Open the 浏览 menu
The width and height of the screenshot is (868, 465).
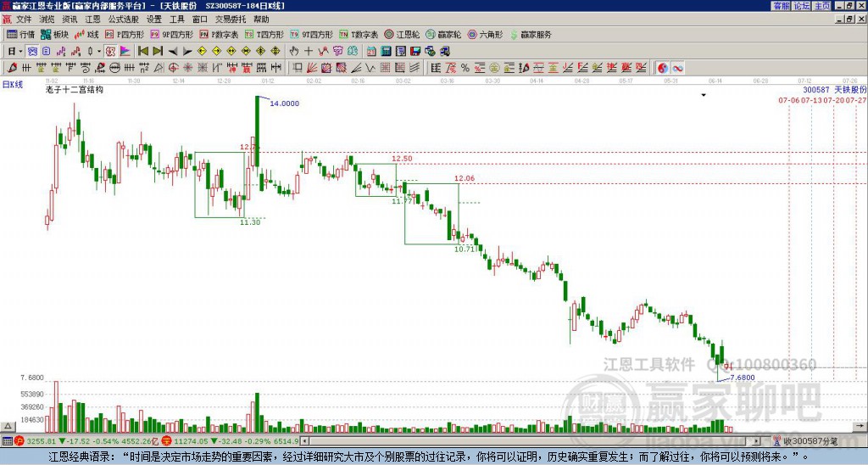(47, 20)
